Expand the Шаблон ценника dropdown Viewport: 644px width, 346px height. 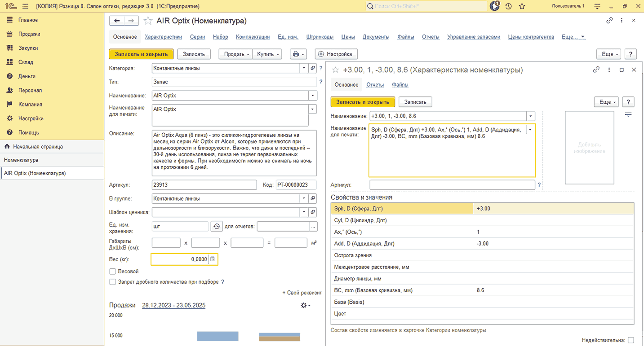[304, 212]
